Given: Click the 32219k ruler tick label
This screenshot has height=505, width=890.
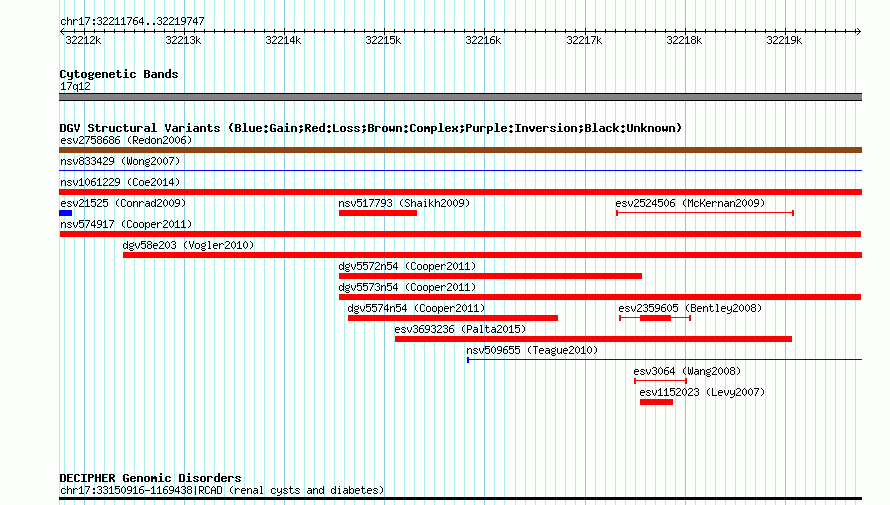Looking at the screenshot, I should 784,40.
